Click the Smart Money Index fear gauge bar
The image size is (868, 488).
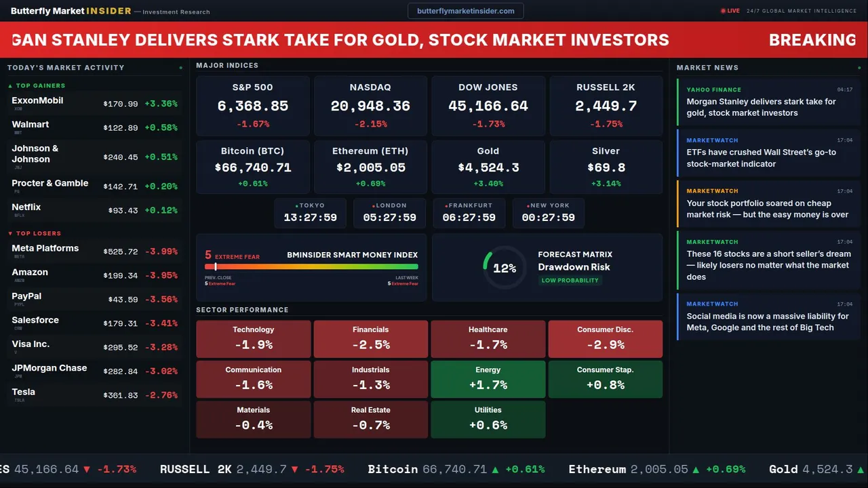click(312, 267)
